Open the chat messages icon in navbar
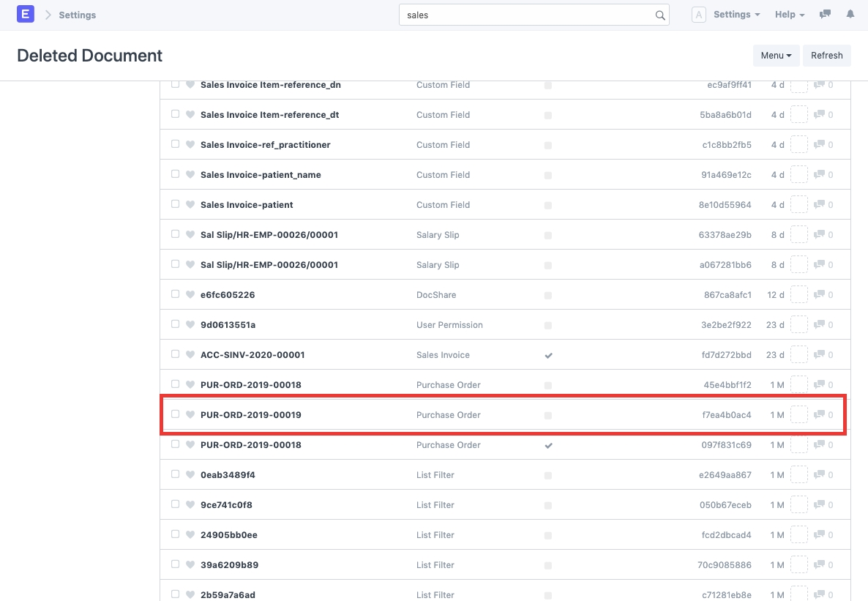Screen dimensions: 868x601 pyautogui.click(x=825, y=15)
